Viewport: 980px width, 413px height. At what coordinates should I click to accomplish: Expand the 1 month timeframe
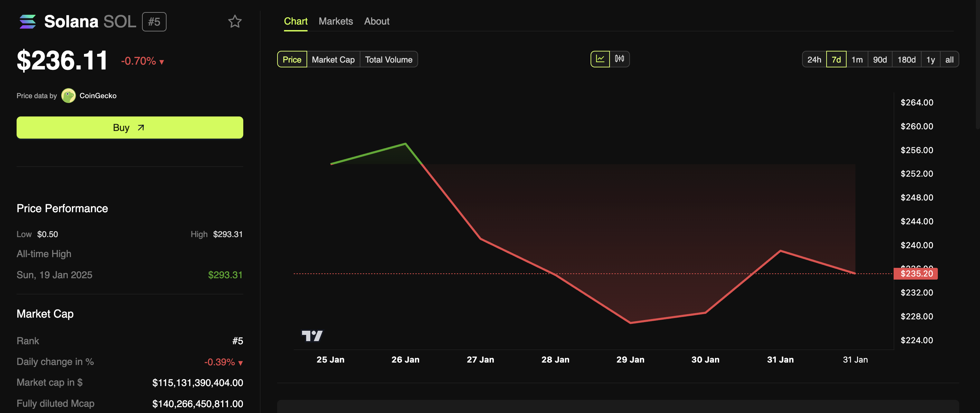pyautogui.click(x=857, y=59)
